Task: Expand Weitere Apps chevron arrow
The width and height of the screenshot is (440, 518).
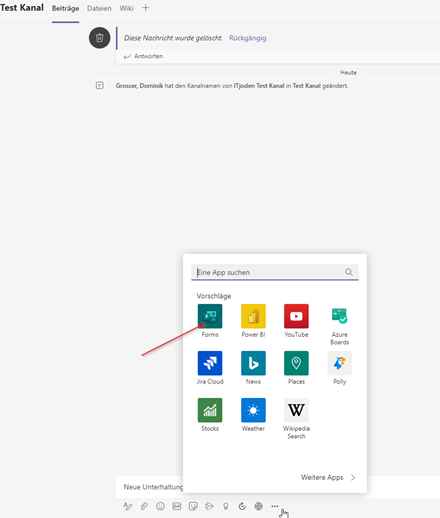Action: tap(353, 478)
